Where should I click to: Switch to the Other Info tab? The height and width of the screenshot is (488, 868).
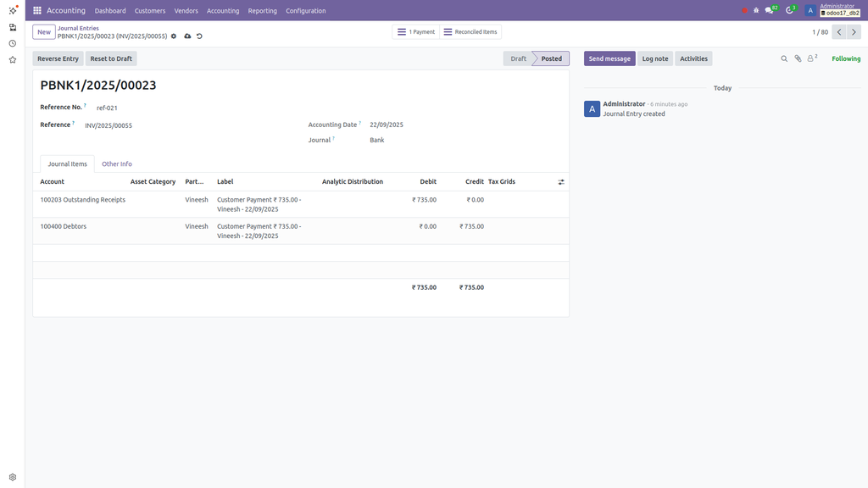(117, 164)
